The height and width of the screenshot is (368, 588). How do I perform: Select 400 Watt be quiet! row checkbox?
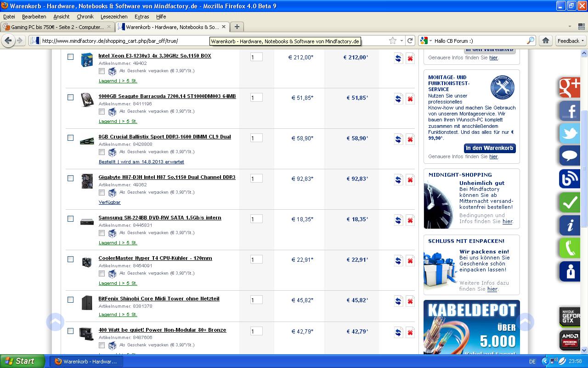70,331
